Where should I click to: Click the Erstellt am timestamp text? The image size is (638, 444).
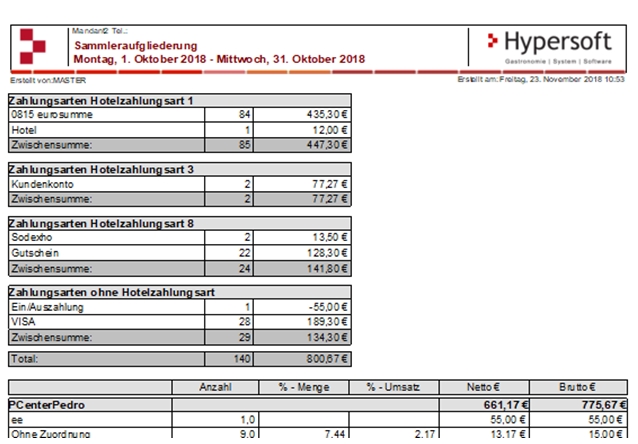pos(541,78)
